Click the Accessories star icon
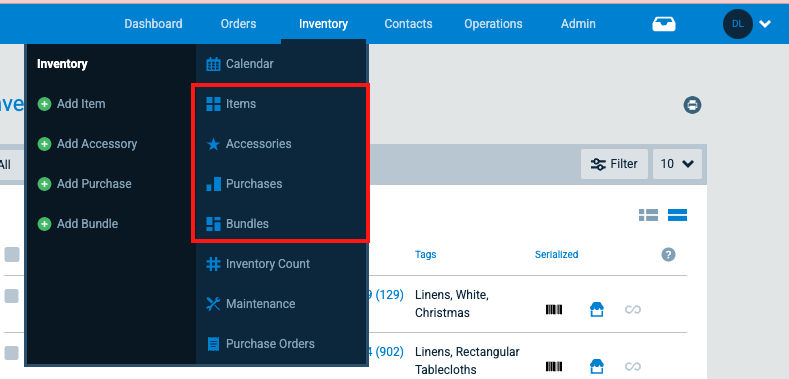Viewport: 789px width, 379px height. [x=213, y=144]
